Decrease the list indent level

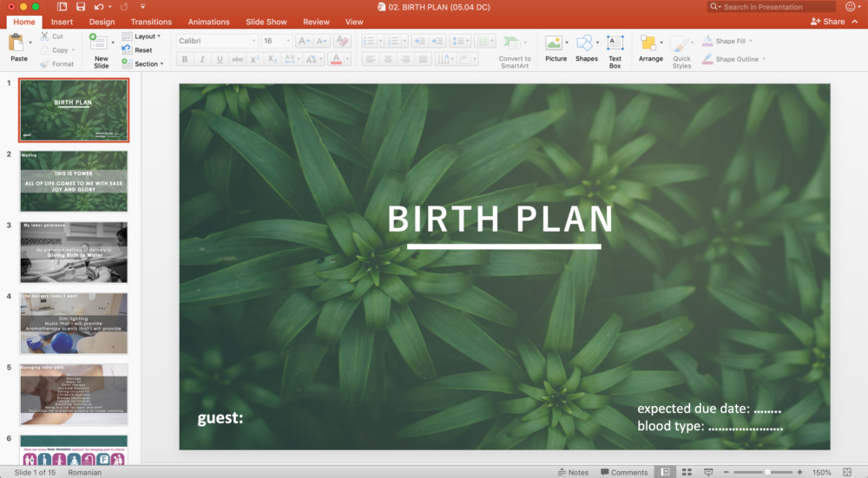point(419,41)
